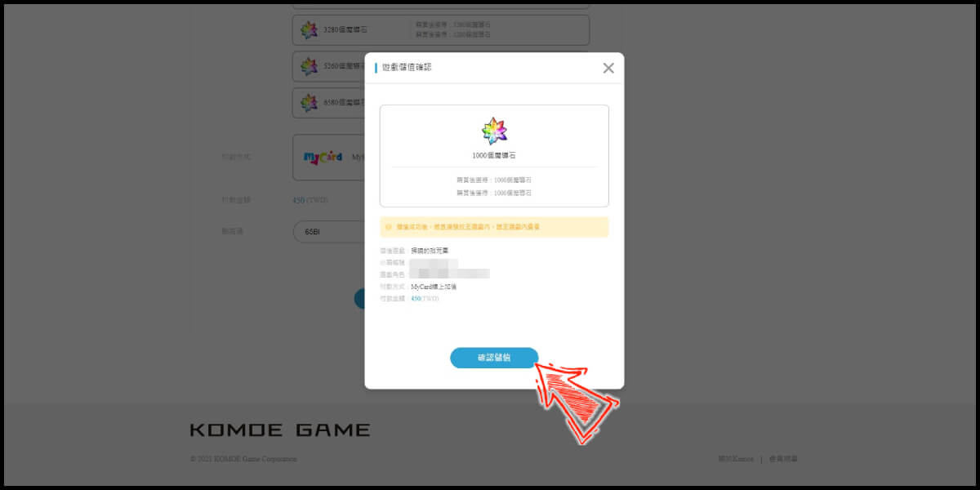The image size is (980, 490).
Task: Confirm the top-up with the 確認儲值 button
Action: [x=494, y=358]
